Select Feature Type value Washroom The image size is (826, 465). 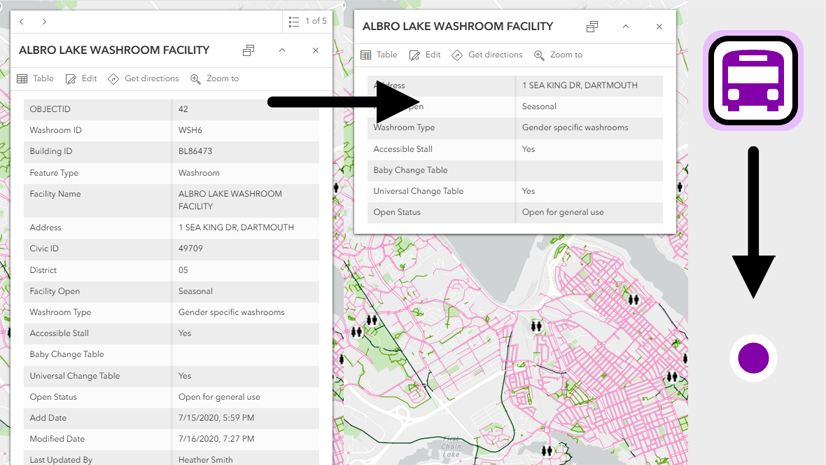click(199, 173)
